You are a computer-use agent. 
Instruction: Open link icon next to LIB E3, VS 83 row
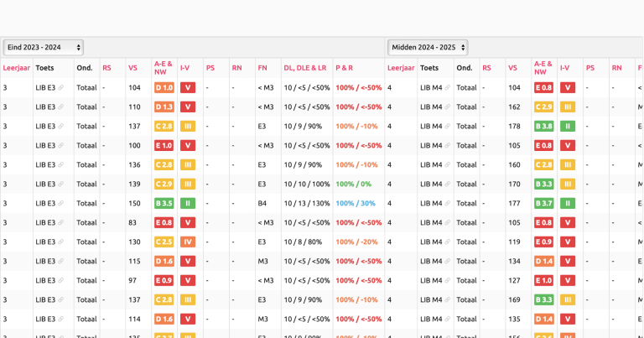[61, 223]
